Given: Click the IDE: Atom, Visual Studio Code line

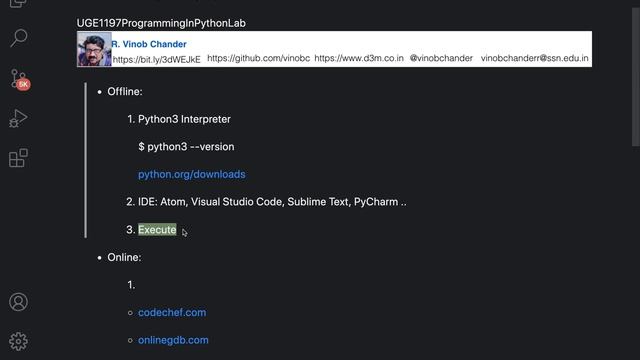Looking at the screenshot, I should 272,202.
